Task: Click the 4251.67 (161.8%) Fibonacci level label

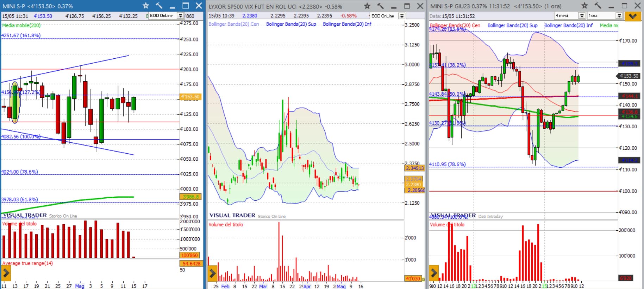Action: point(21,36)
